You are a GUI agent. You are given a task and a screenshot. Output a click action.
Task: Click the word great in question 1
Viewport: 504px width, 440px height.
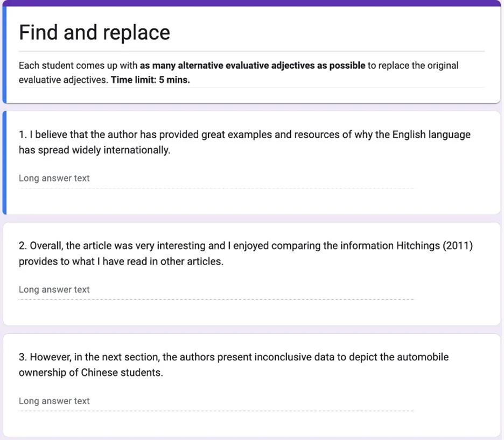pyautogui.click(x=213, y=134)
